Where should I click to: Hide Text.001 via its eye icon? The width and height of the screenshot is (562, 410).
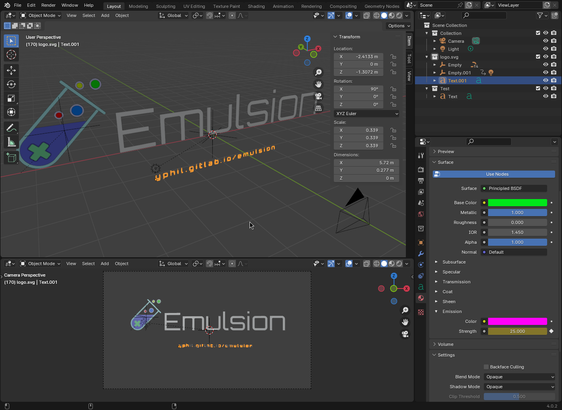point(545,80)
